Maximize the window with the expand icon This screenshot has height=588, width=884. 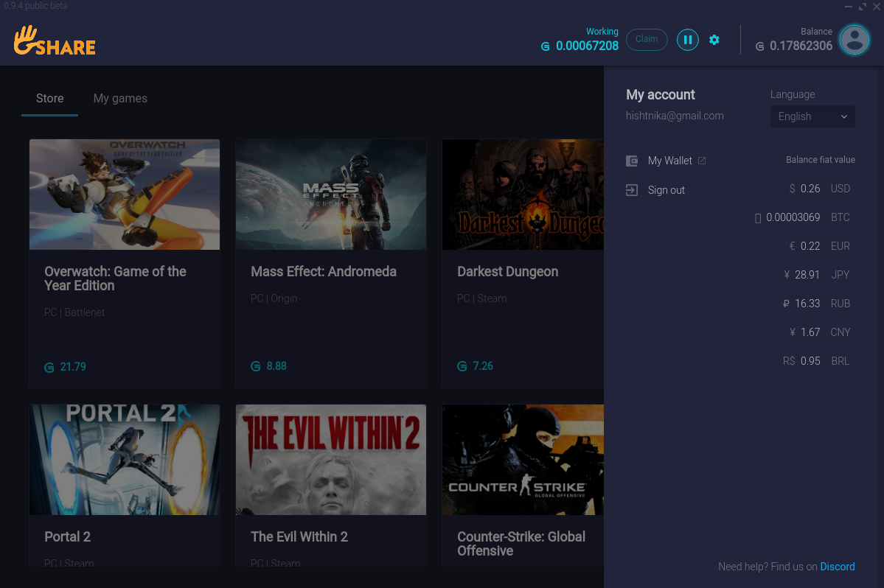(863, 7)
